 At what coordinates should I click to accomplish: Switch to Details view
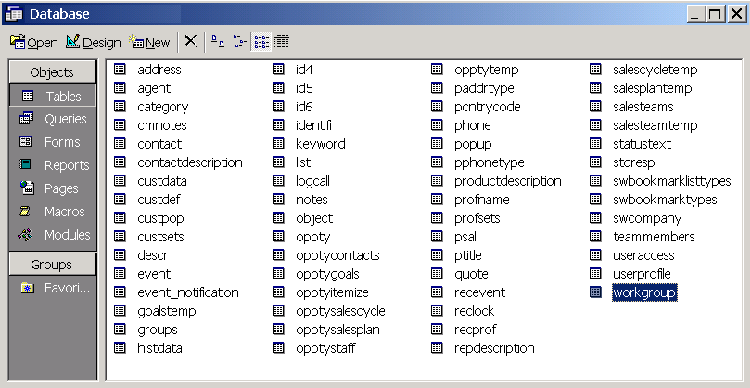coord(282,42)
